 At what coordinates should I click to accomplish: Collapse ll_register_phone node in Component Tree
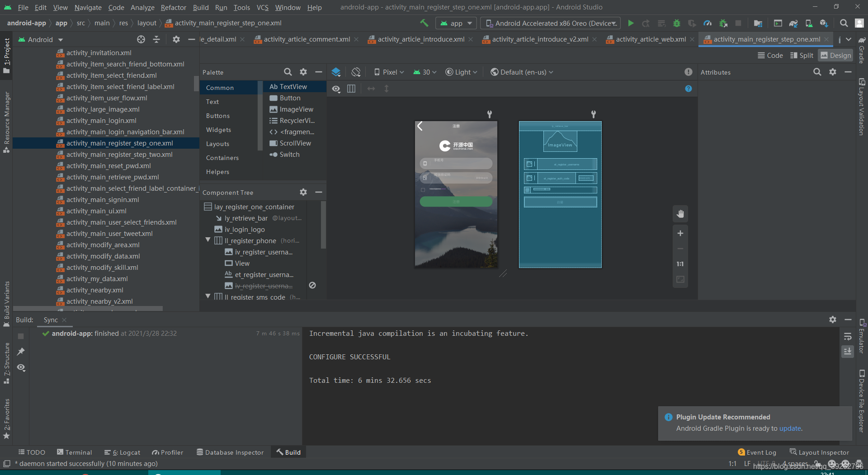(208, 240)
